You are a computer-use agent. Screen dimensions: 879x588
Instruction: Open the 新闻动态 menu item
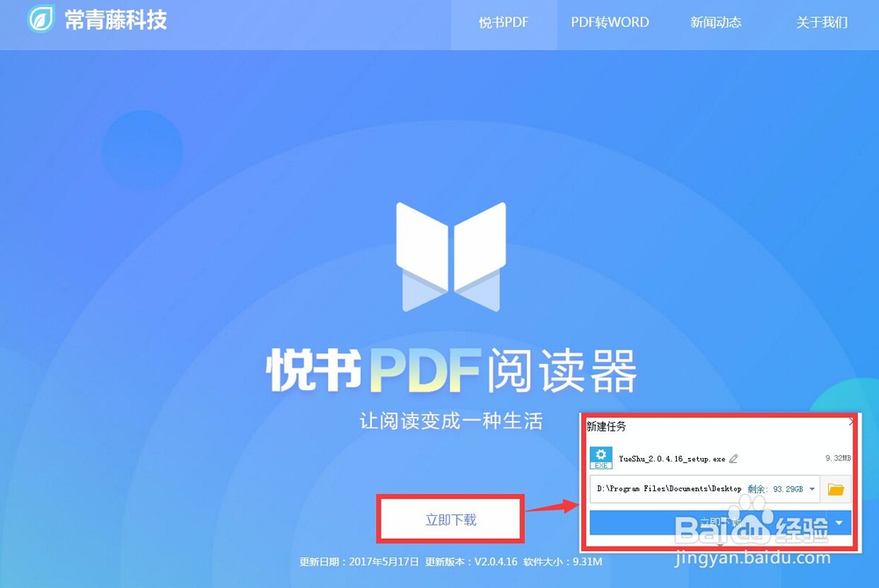pyautogui.click(x=716, y=23)
